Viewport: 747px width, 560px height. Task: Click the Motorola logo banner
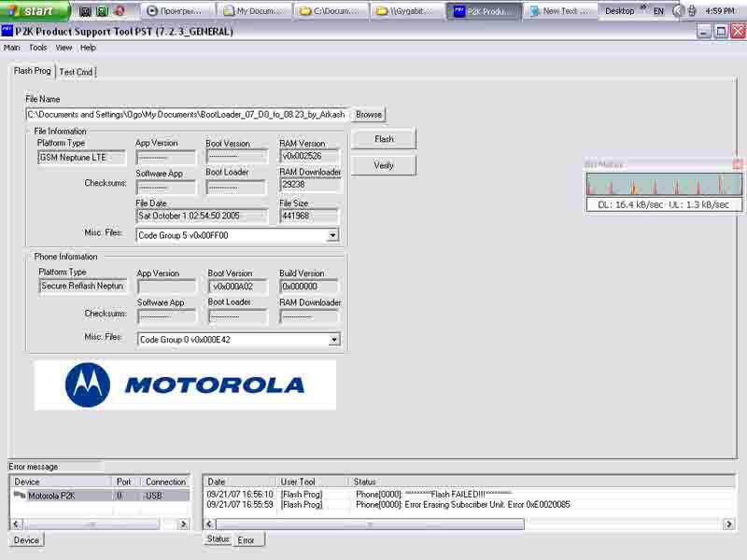185,385
